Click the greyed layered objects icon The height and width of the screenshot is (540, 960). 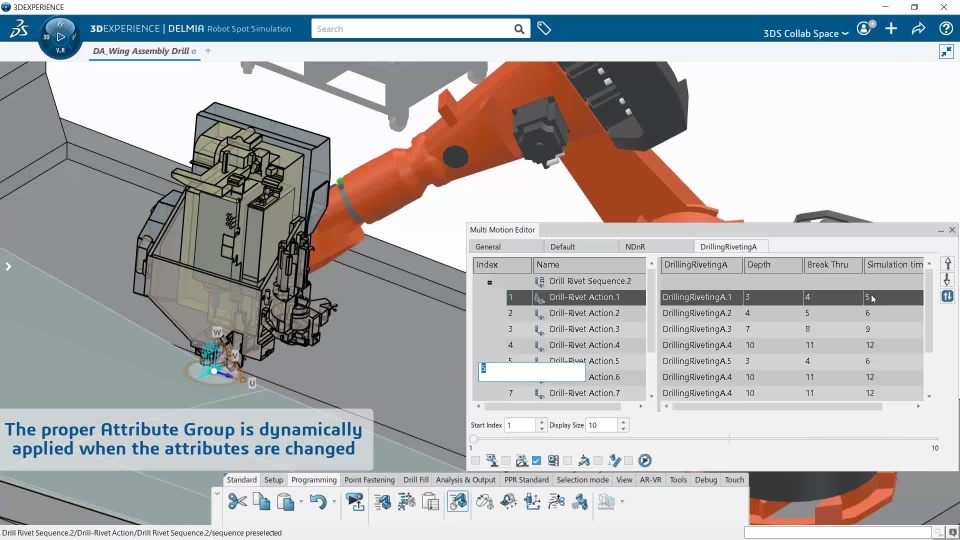click(x=606, y=501)
